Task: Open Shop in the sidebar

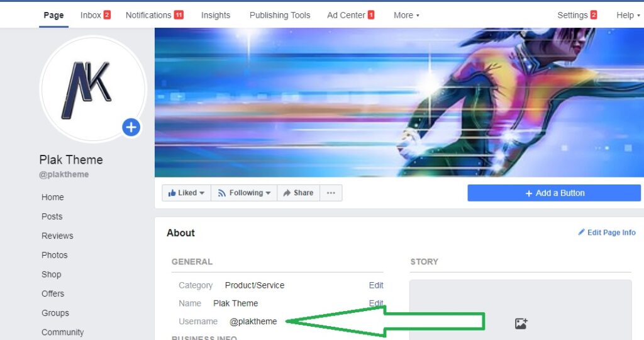Action: pyautogui.click(x=51, y=275)
